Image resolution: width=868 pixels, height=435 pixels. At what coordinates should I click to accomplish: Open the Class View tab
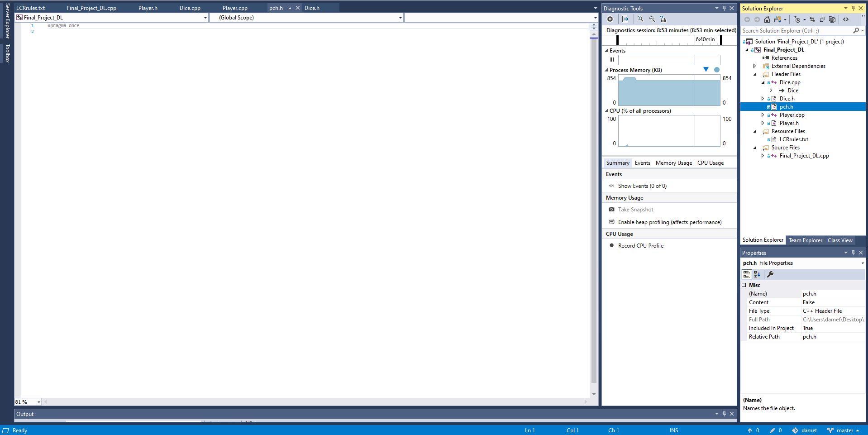coord(839,240)
